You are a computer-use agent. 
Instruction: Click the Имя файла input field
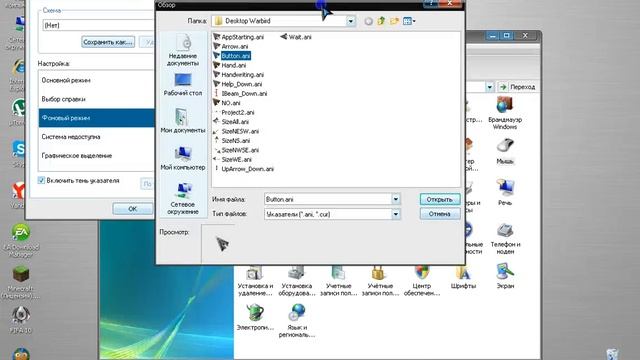(328, 199)
